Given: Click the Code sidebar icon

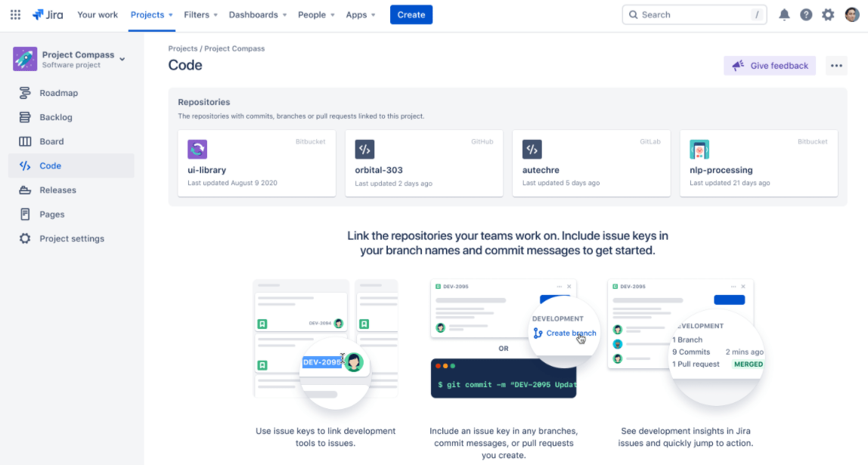Looking at the screenshot, I should click(x=25, y=166).
